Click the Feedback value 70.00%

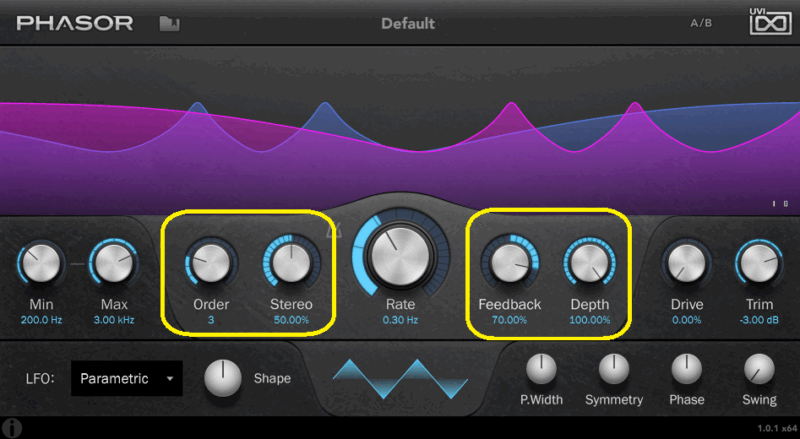tap(510, 321)
